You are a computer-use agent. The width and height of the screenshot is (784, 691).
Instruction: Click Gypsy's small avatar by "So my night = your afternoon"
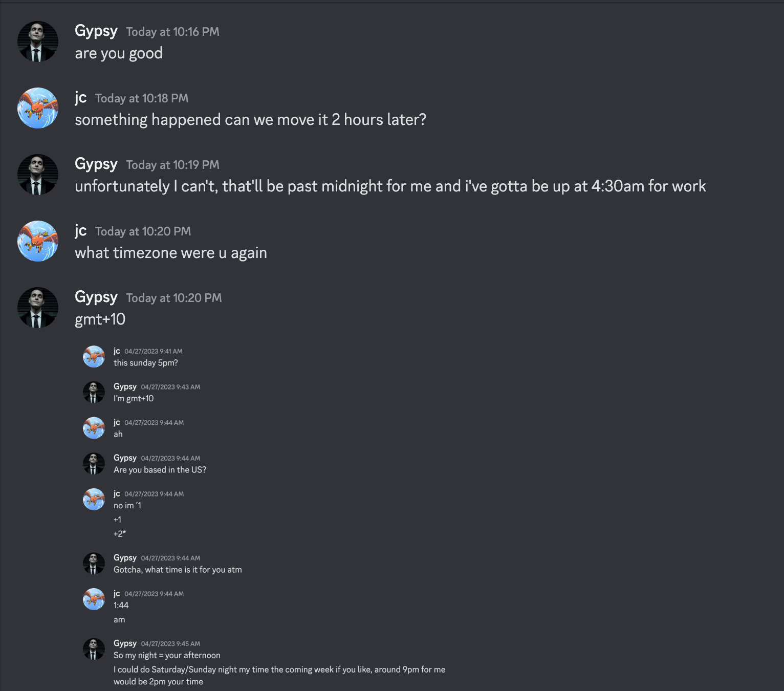94,649
